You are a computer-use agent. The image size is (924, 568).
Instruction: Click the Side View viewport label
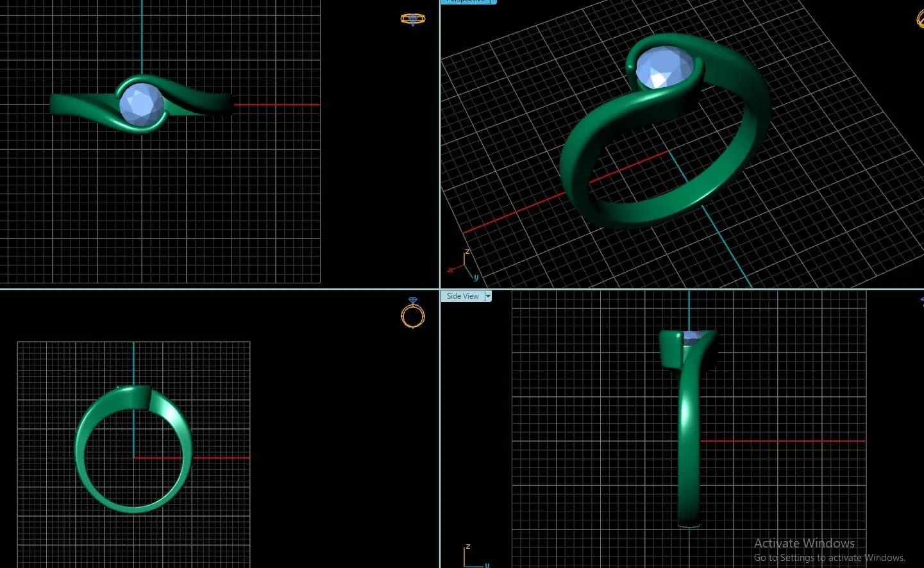coord(462,296)
